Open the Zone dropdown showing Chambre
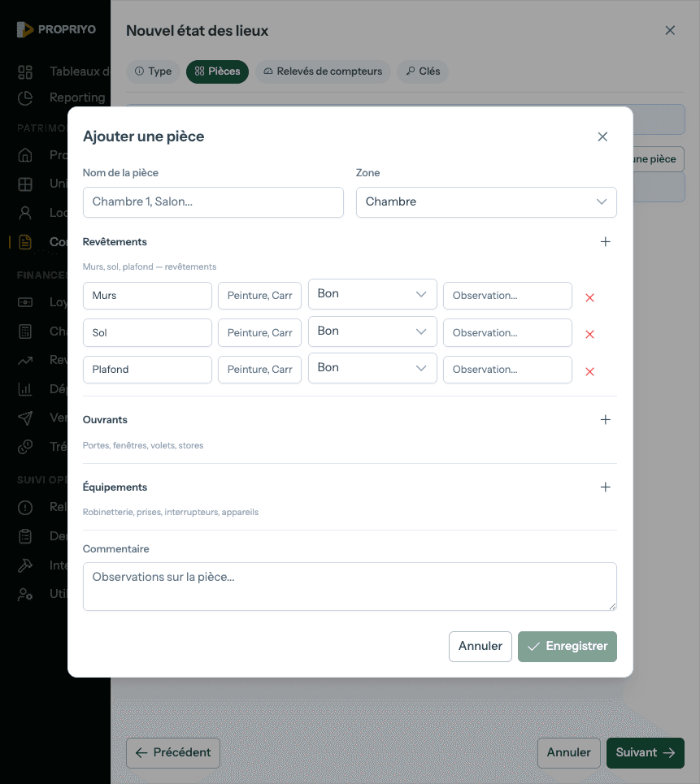700x784 pixels. point(486,202)
